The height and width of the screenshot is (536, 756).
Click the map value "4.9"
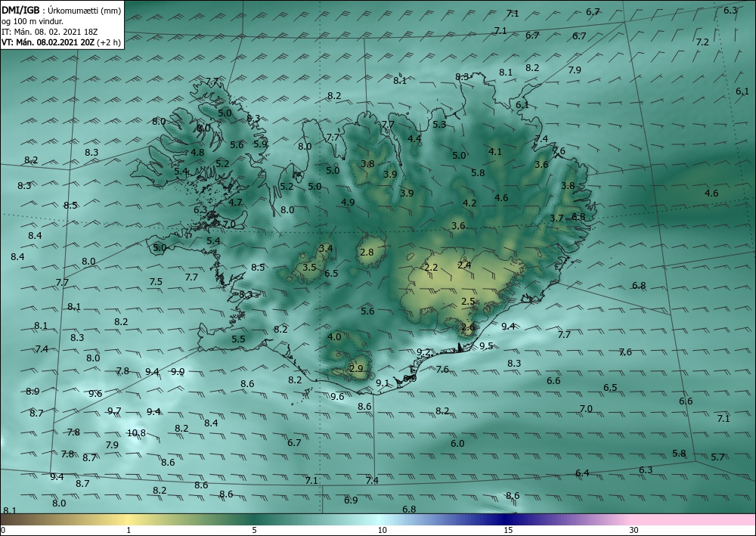[348, 202]
